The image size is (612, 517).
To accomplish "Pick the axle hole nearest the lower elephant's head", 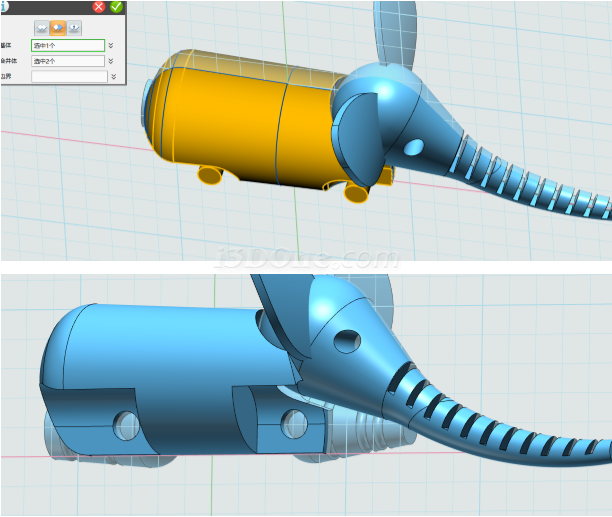I will (293, 420).
